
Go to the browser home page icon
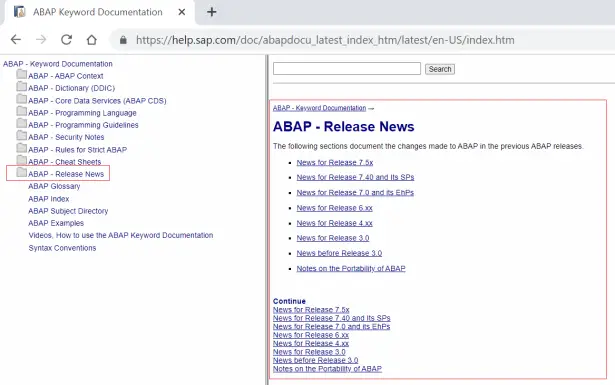91,40
